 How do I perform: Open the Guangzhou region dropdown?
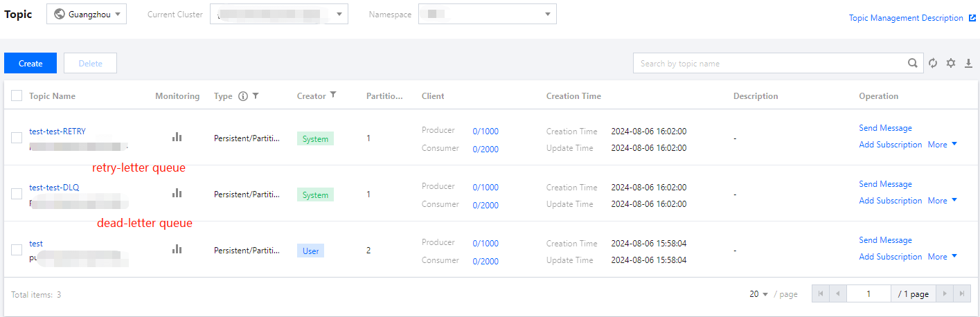click(x=87, y=14)
